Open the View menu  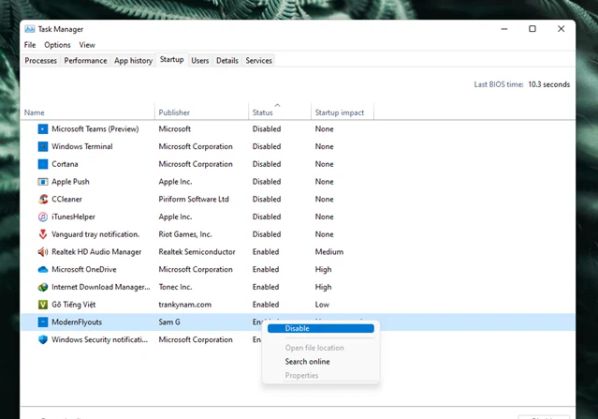point(87,45)
